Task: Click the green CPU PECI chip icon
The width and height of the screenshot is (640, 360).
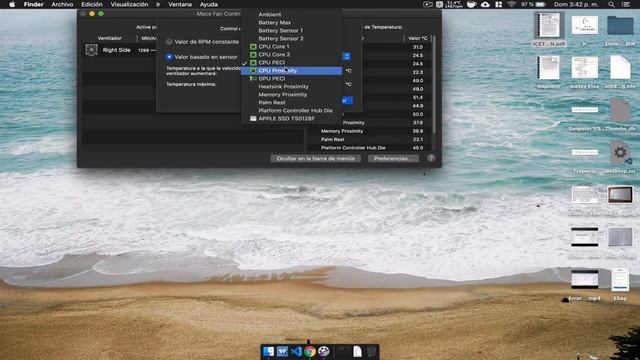Action: [x=253, y=62]
